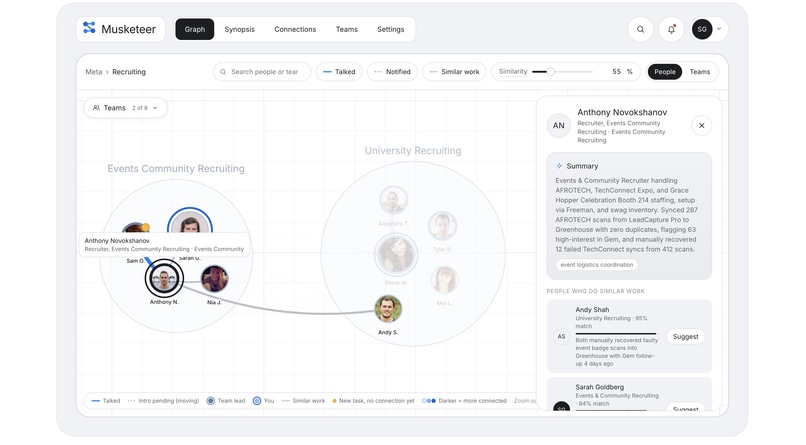Select the Diana W. graph node
This screenshot has width=806, height=445.
pos(396,254)
